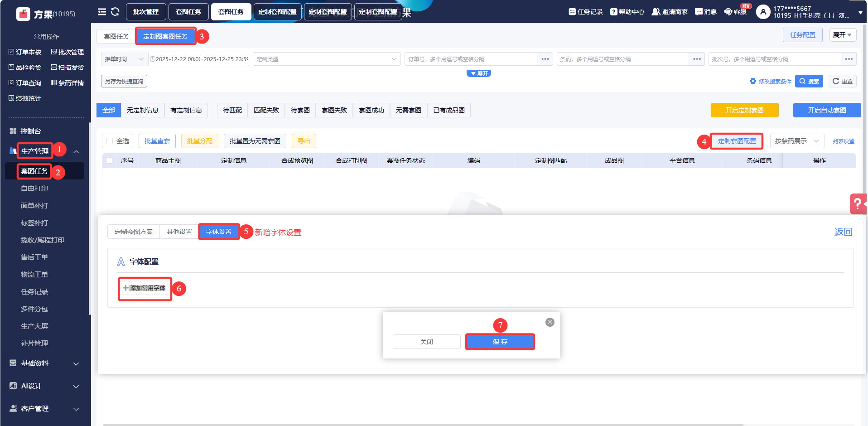The image size is (868, 426).
Task: Click the 保存 button
Action: [x=500, y=342]
